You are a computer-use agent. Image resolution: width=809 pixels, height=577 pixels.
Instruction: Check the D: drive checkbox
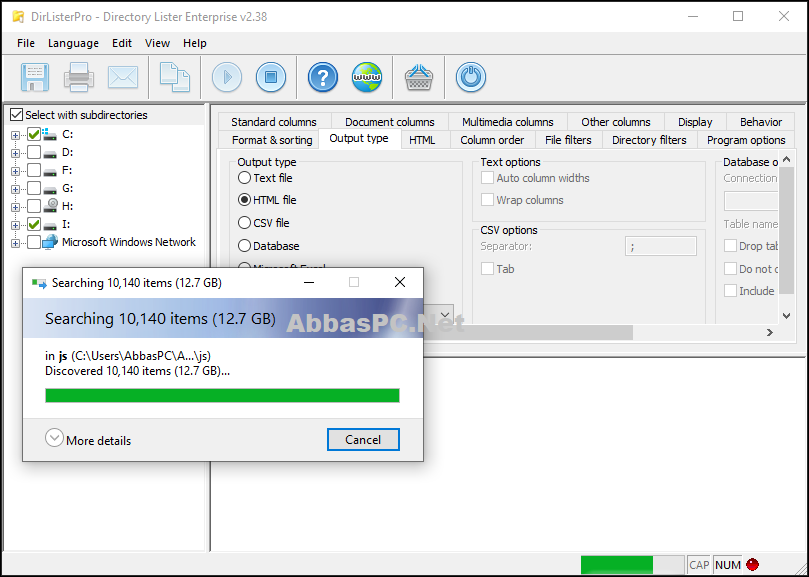pos(34,152)
